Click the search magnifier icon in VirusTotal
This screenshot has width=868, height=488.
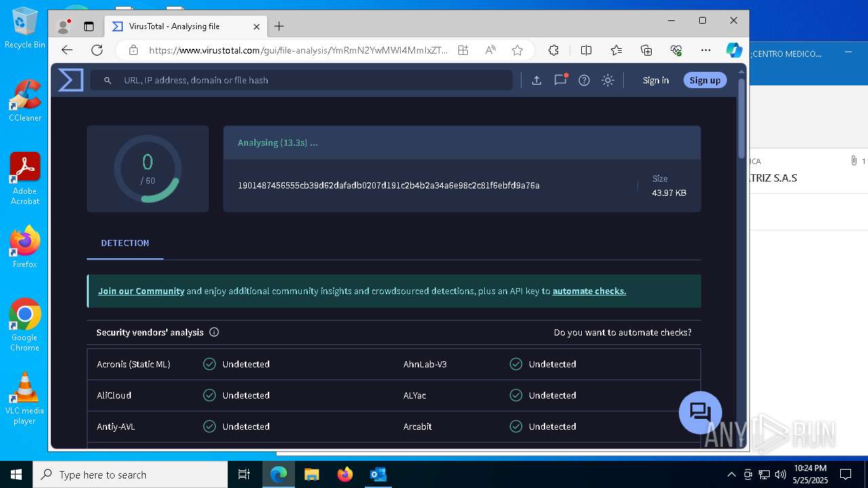[107, 80]
